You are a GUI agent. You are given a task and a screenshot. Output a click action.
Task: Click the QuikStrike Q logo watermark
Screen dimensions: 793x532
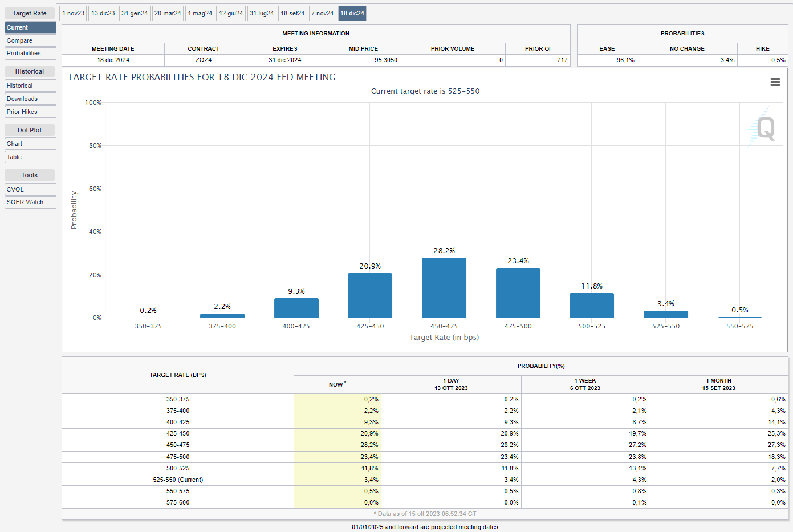pos(762,128)
